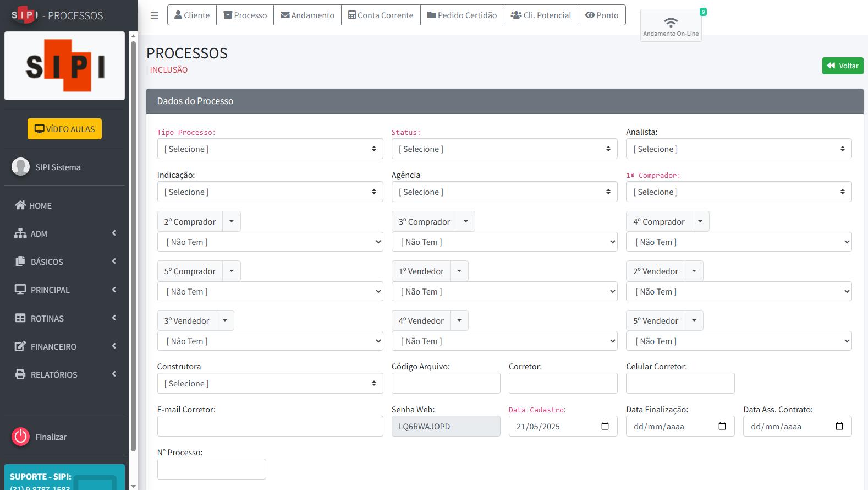868x490 pixels.
Task: Click the Código Arquivo input field
Action: tap(446, 383)
